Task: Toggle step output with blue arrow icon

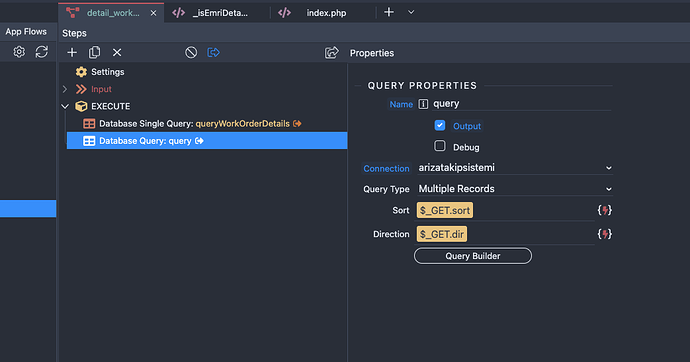Action: 213,53
